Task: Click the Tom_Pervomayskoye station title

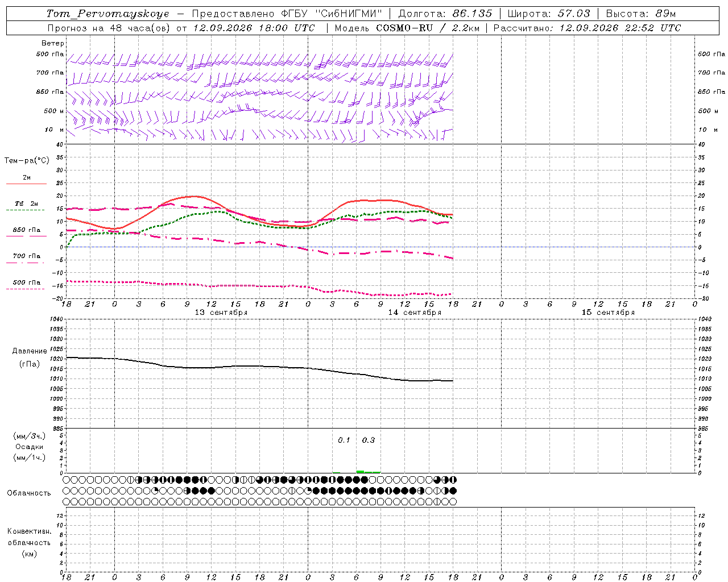Action: pos(107,14)
